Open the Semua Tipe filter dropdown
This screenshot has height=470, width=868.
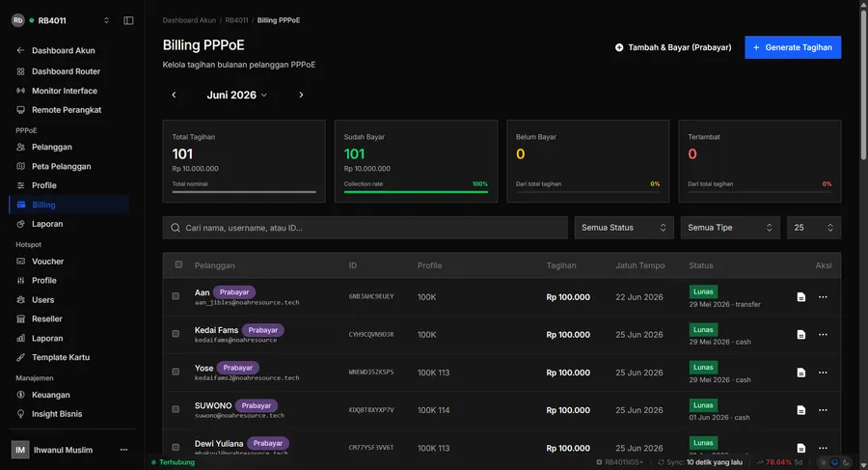730,228
